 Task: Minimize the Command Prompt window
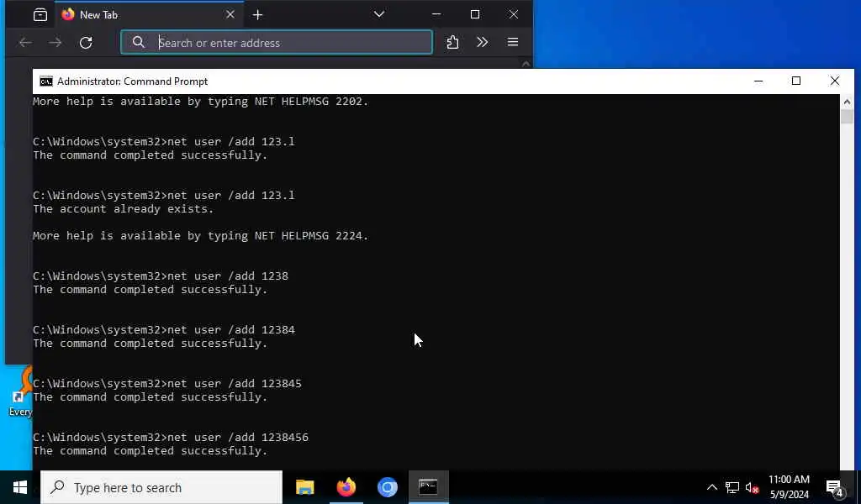758,81
